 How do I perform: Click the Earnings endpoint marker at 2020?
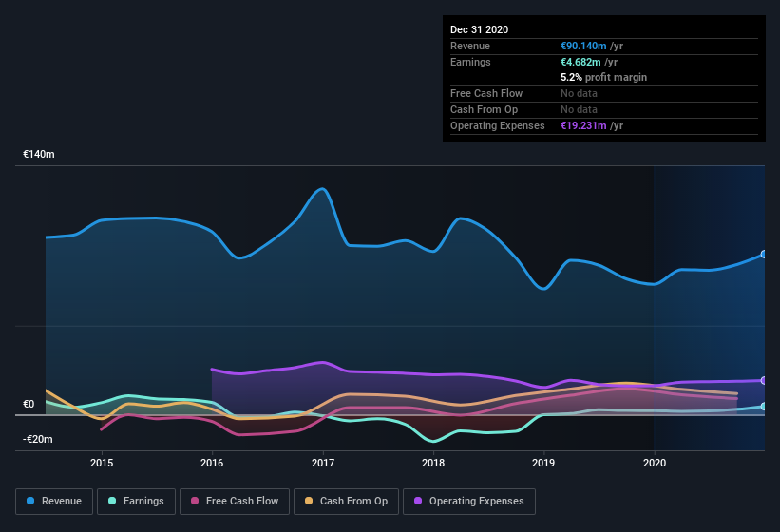point(764,407)
